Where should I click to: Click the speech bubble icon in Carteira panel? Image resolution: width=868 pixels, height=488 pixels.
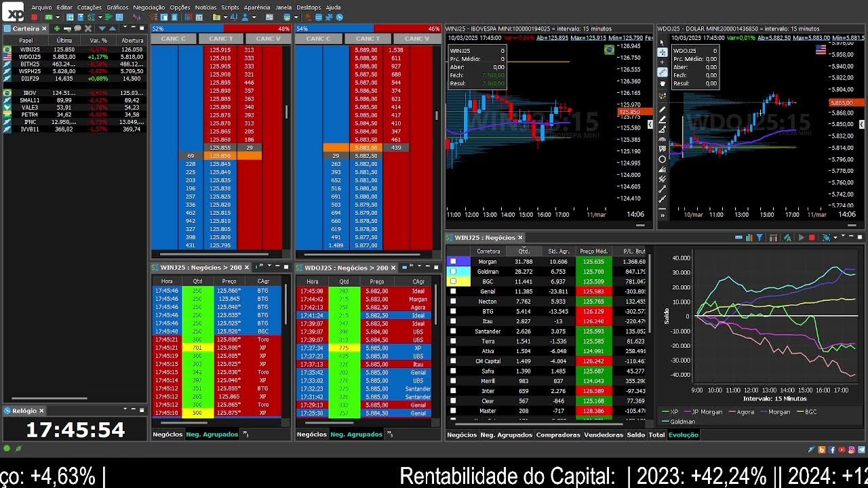point(77,28)
